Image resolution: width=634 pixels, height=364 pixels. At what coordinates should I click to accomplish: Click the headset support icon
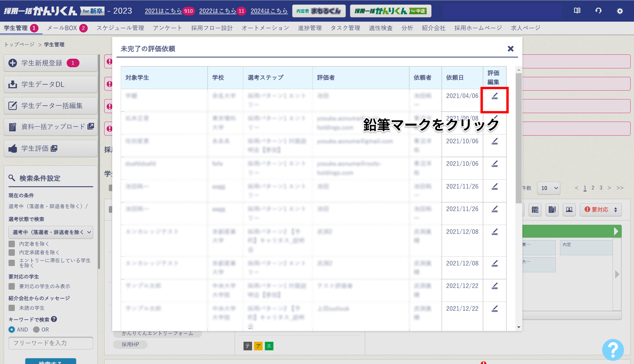598,11
